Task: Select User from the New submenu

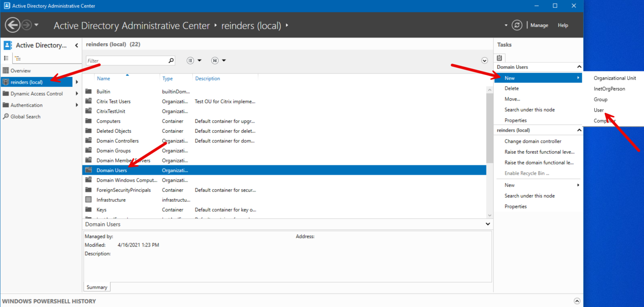Action: [x=598, y=110]
